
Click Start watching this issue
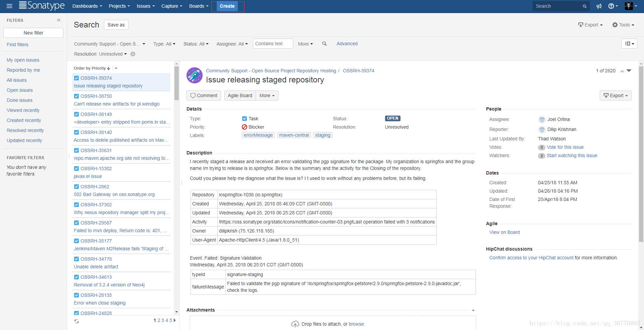pyautogui.click(x=572, y=155)
